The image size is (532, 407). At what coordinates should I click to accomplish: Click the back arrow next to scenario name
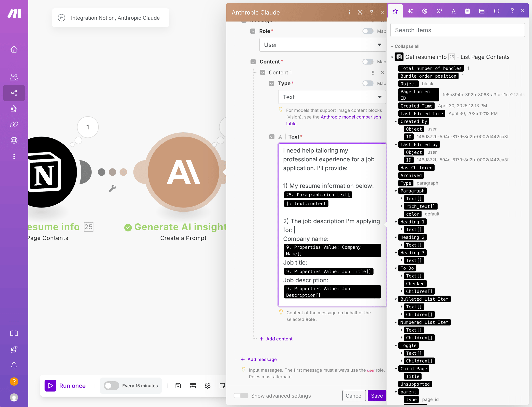62,18
